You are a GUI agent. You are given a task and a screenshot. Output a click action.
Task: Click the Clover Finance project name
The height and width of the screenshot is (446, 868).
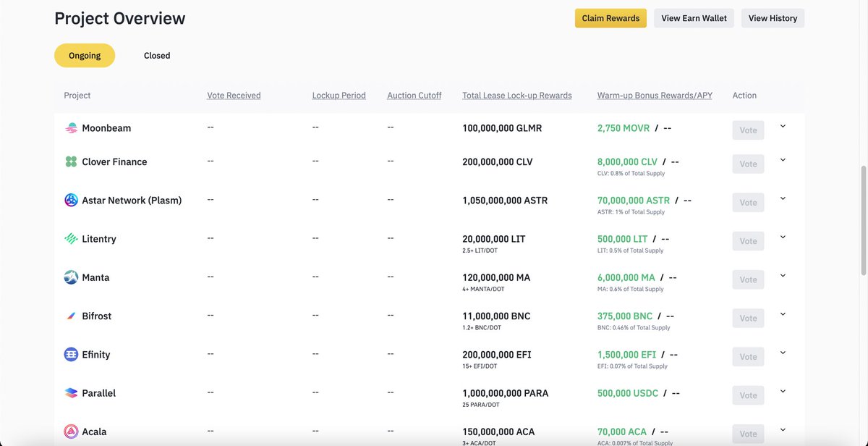[114, 162]
